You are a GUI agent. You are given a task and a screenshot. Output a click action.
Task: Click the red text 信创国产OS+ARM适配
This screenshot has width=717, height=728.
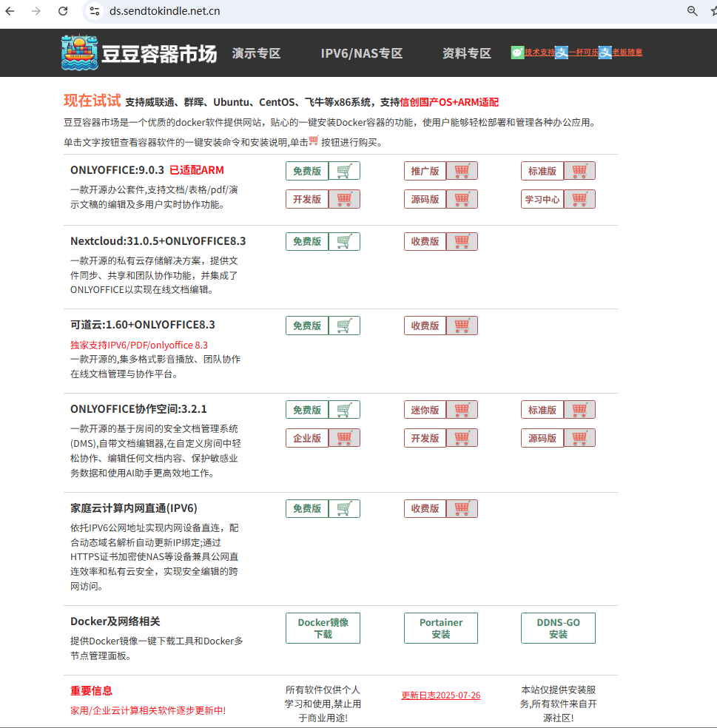tap(449, 102)
